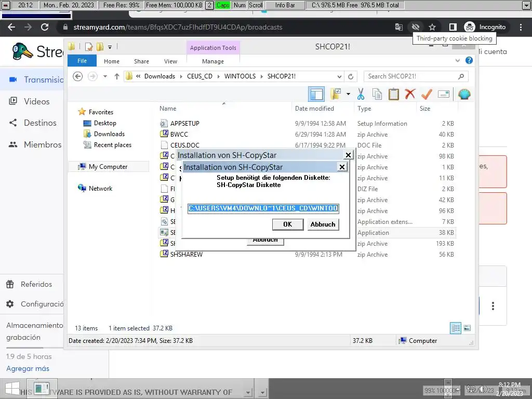This screenshot has height=399, width=532.
Task: Select Network in navigation pane
Action: [100, 188]
